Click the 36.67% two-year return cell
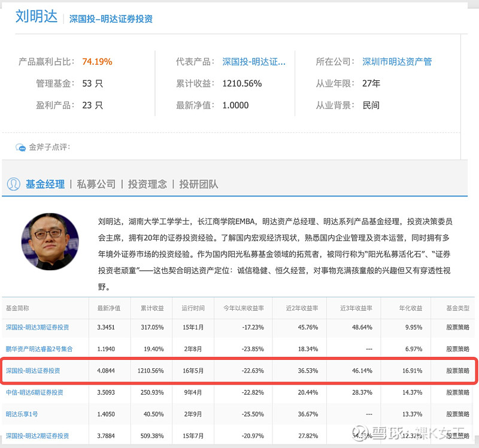The height and width of the screenshot is (448, 479). 308,414
